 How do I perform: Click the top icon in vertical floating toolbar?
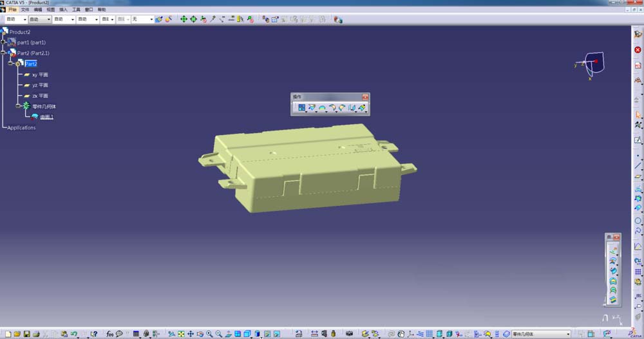pyautogui.click(x=613, y=250)
